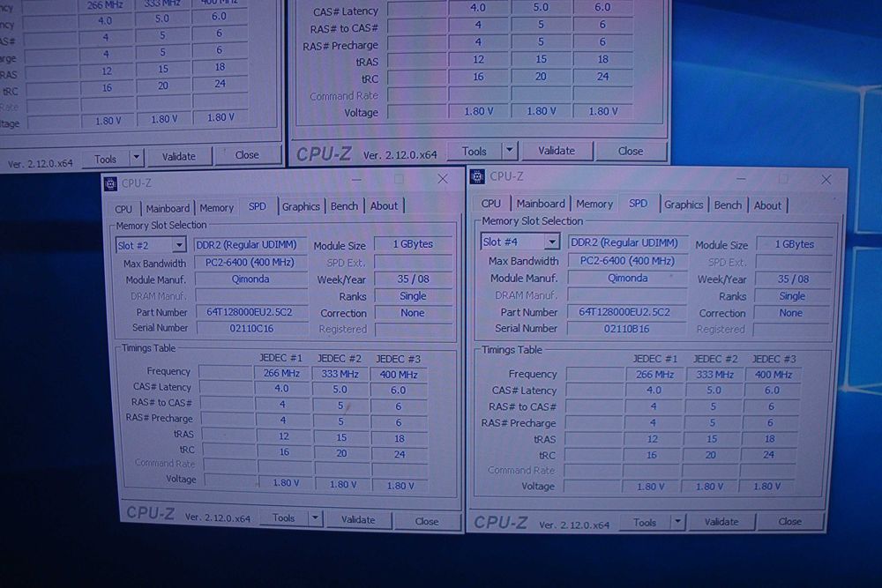The height and width of the screenshot is (588, 882).
Task: Click 35 / 08 week/year in Slot #4 window
Action: [x=793, y=279]
